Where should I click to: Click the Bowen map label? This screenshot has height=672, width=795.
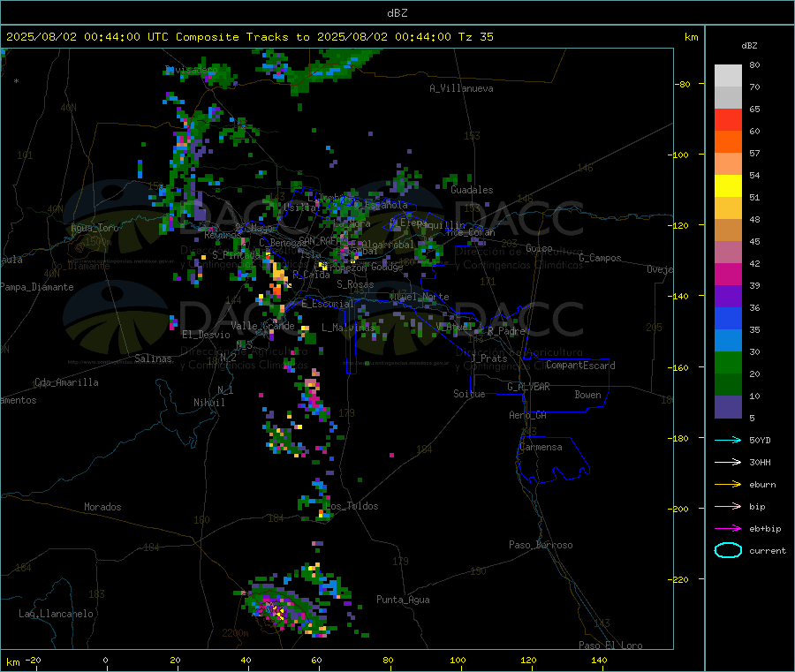(587, 395)
